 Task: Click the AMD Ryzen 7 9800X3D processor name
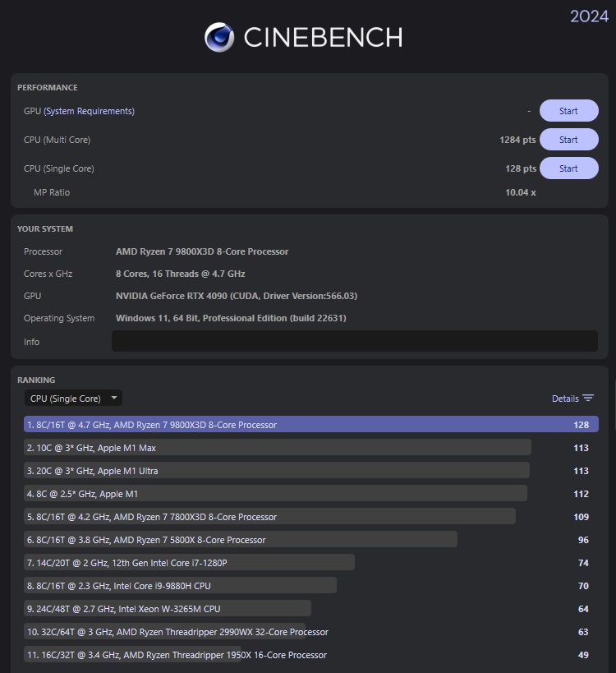[x=202, y=251]
